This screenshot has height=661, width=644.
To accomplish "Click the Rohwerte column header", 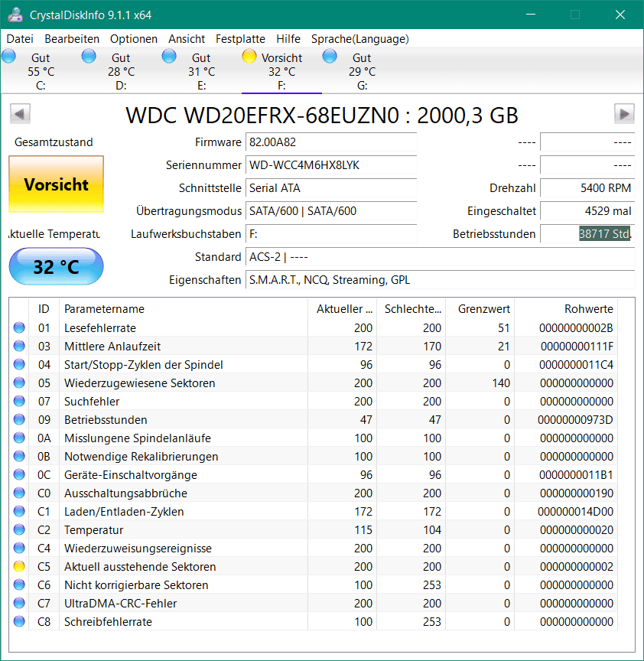I will 566,308.
